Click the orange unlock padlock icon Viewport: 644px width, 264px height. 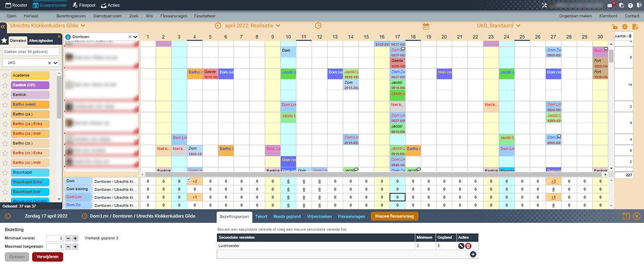pos(615,27)
